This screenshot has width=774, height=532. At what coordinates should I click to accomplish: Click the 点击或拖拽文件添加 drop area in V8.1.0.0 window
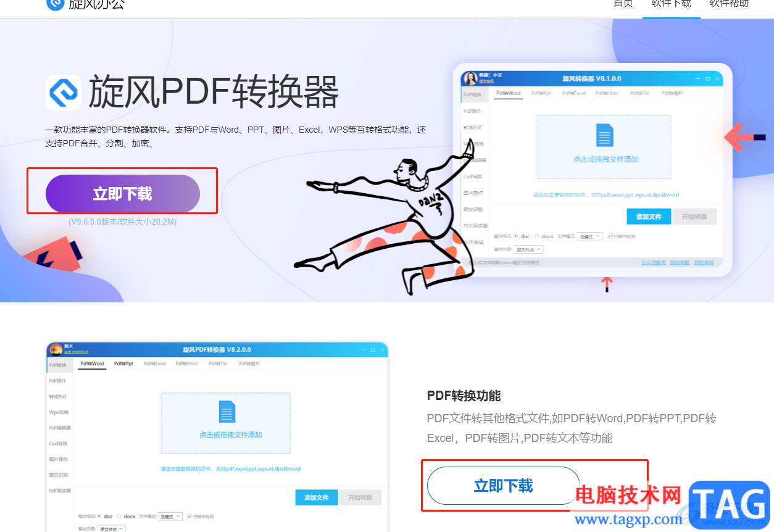(x=604, y=147)
